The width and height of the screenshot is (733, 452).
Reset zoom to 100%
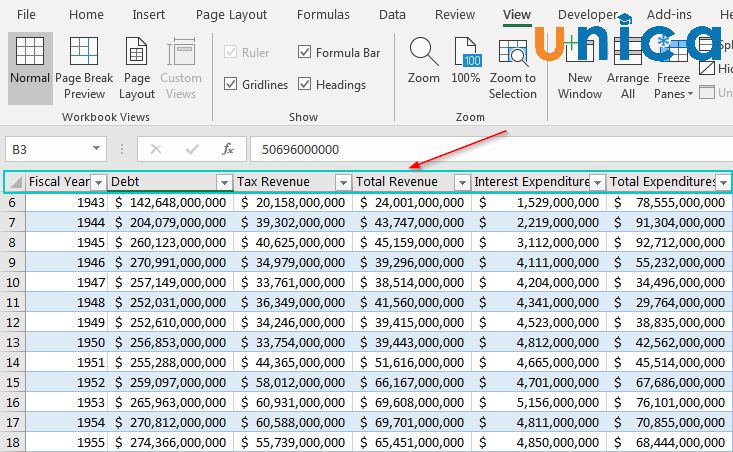(x=466, y=61)
